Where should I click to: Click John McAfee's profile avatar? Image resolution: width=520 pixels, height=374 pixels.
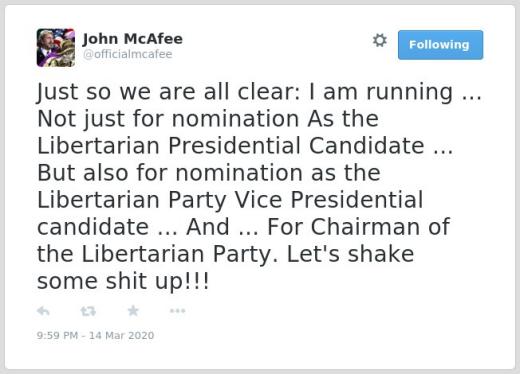point(56,48)
